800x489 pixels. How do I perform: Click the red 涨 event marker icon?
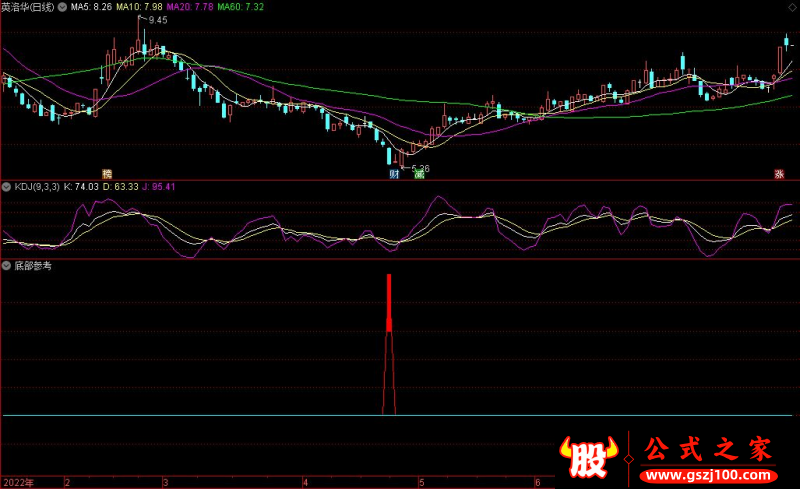click(x=779, y=174)
